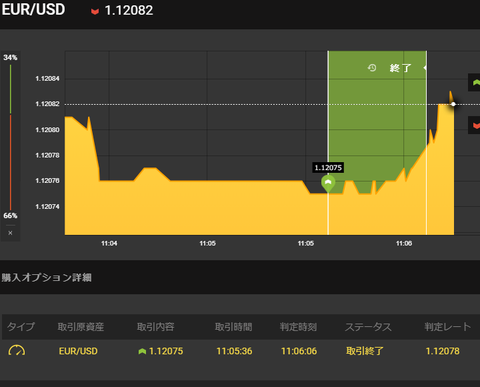Click the 1.12082 price axis label

[x=47, y=104]
